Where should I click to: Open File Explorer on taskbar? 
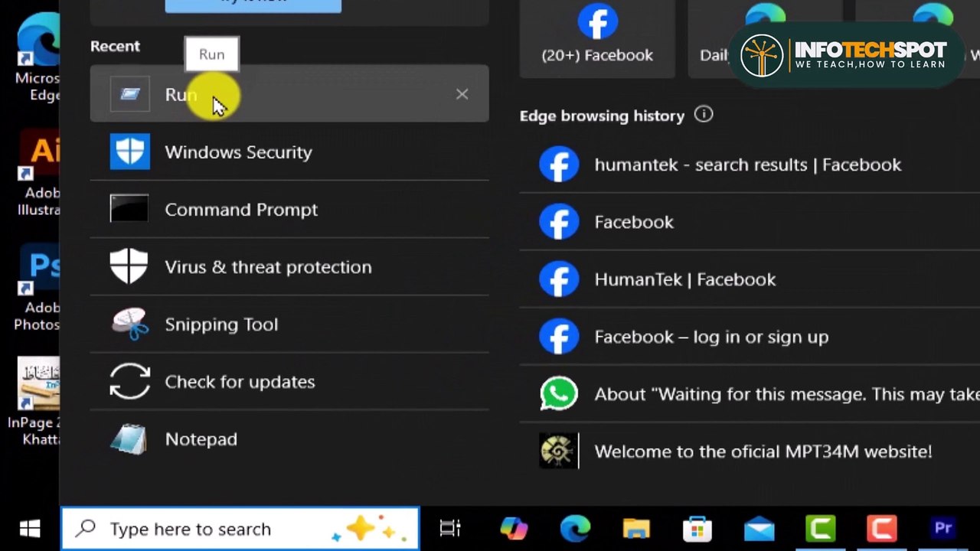coord(636,528)
